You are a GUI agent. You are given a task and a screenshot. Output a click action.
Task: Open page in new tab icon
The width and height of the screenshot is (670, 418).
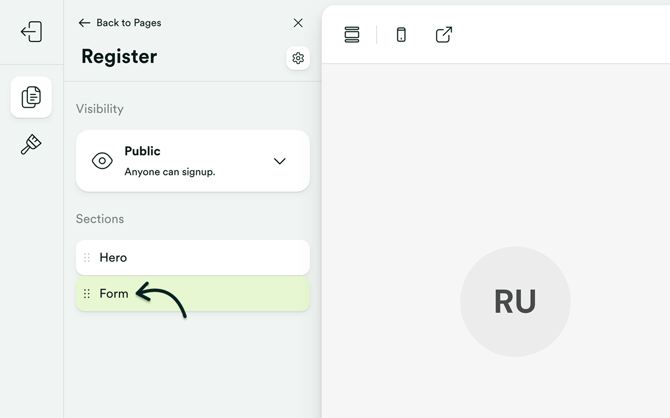click(444, 35)
